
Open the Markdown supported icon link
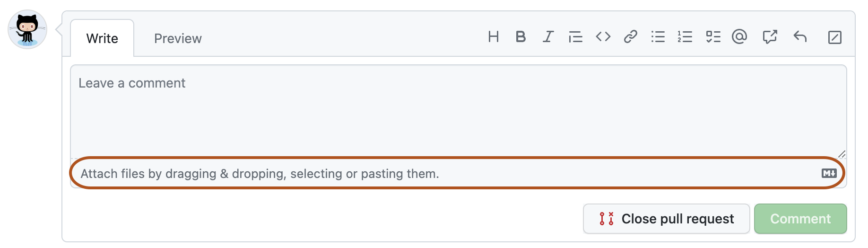point(829,173)
